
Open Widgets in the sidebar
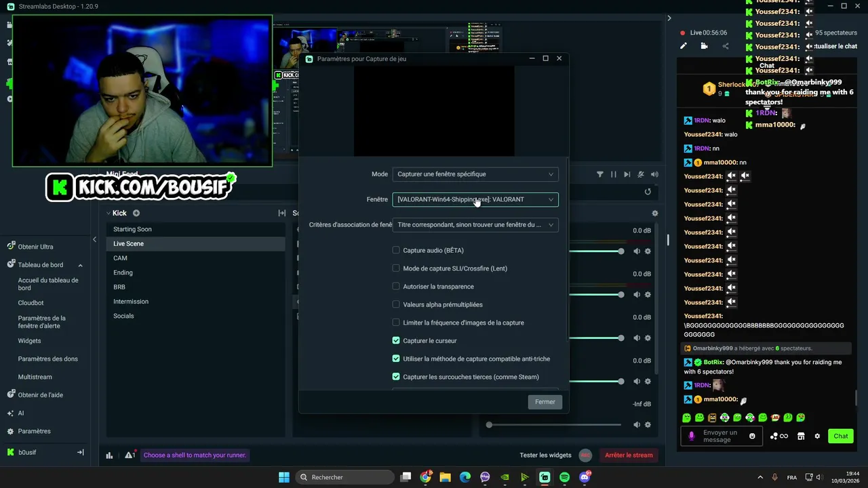click(29, 341)
